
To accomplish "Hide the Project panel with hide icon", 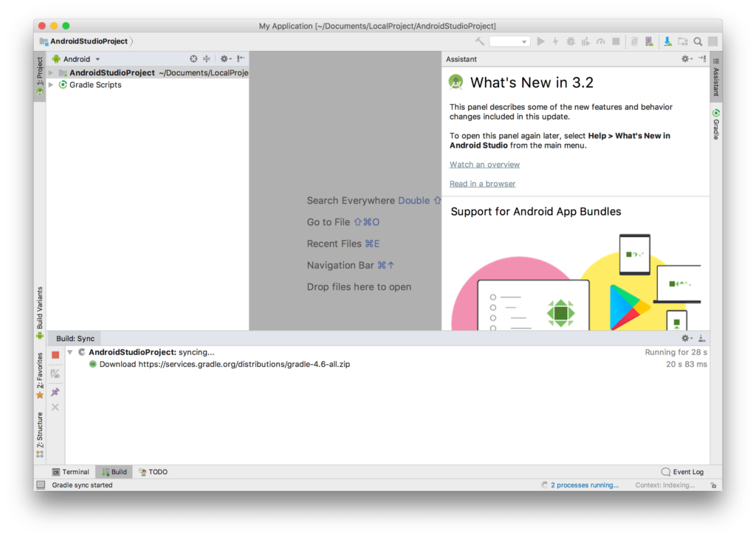I will (241, 59).
